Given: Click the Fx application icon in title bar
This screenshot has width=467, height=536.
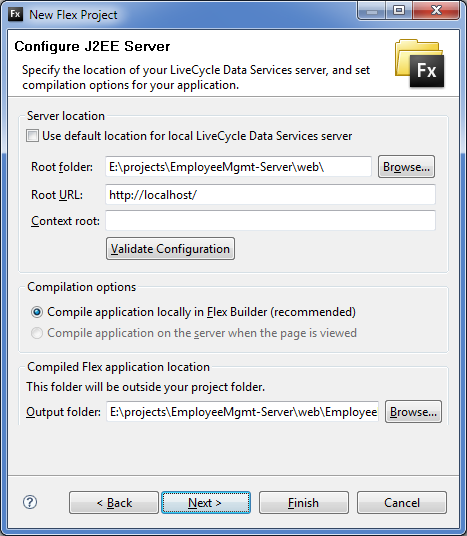Looking at the screenshot, I should pyautogui.click(x=15, y=14).
